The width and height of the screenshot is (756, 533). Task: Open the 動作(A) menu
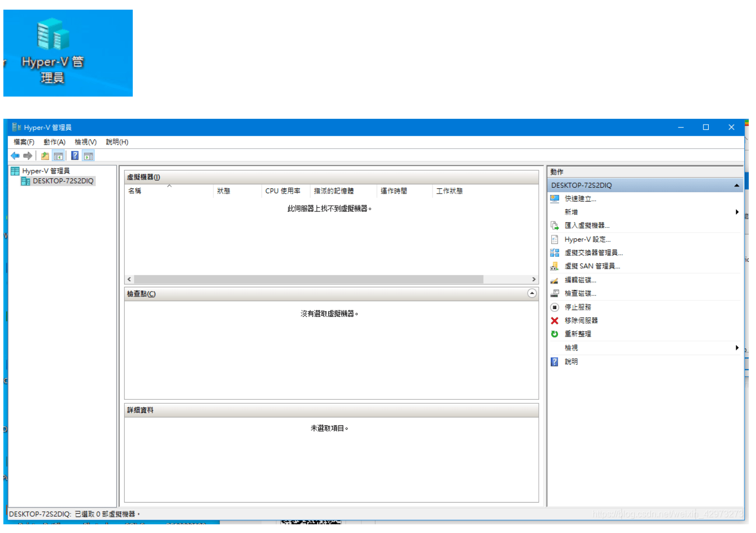click(54, 142)
